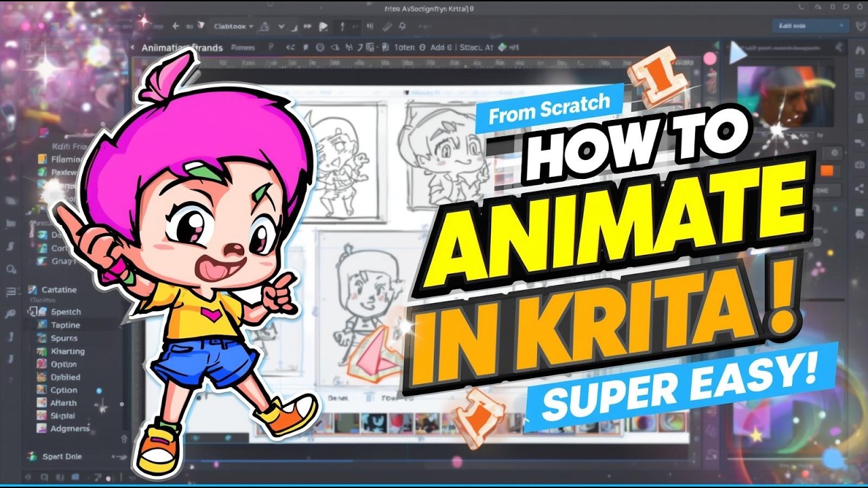Screen dimensions: 868x488
Task: Click the back arrow left of Clabtook
Action: pyautogui.click(x=176, y=26)
